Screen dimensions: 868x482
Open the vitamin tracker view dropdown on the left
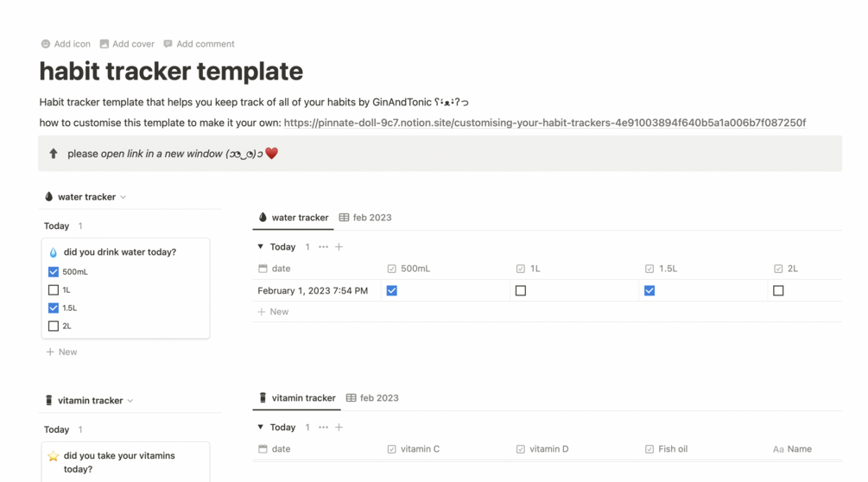click(130, 401)
